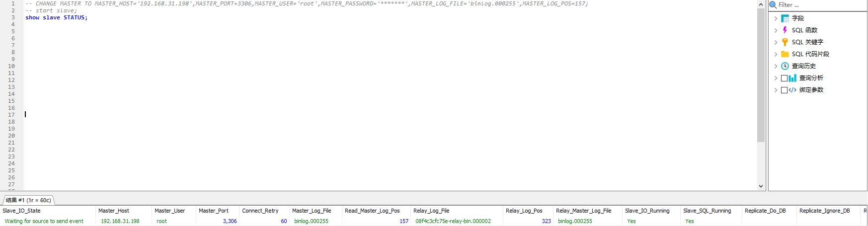This screenshot has height=226, width=868.
Task: Click the SQL 函数 lightning bolt icon
Action: pos(785,30)
